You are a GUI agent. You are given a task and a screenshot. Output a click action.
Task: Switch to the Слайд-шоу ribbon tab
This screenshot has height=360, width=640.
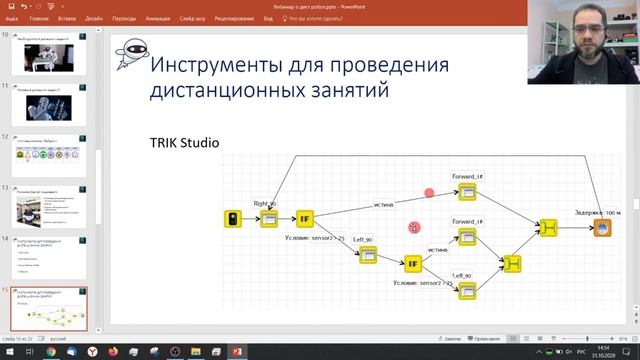coord(192,19)
